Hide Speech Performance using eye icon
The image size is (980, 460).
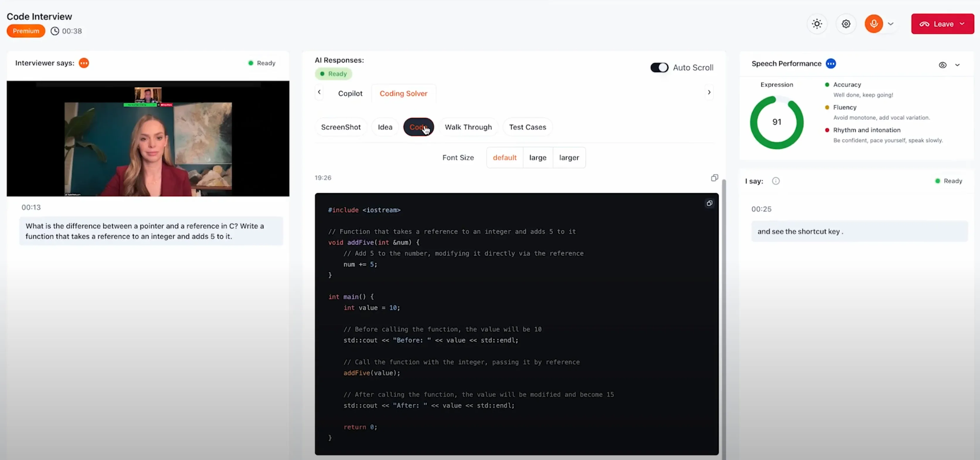[x=942, y=65]
